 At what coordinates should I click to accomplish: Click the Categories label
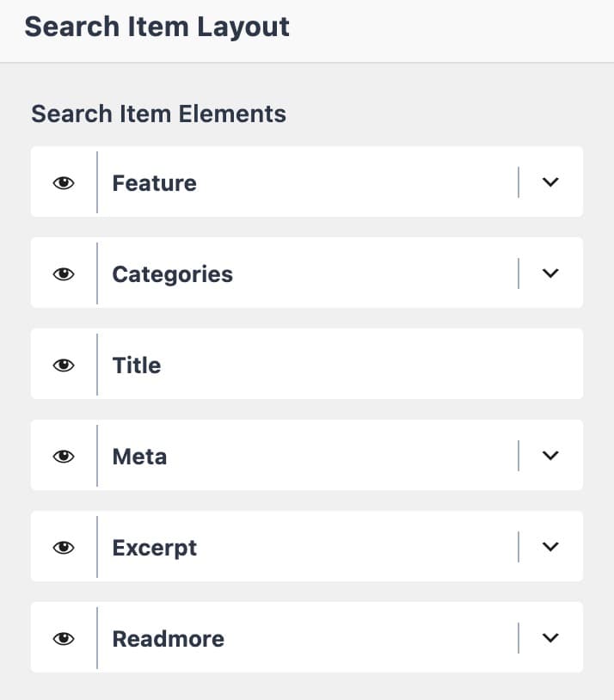[x=172, y=273]
